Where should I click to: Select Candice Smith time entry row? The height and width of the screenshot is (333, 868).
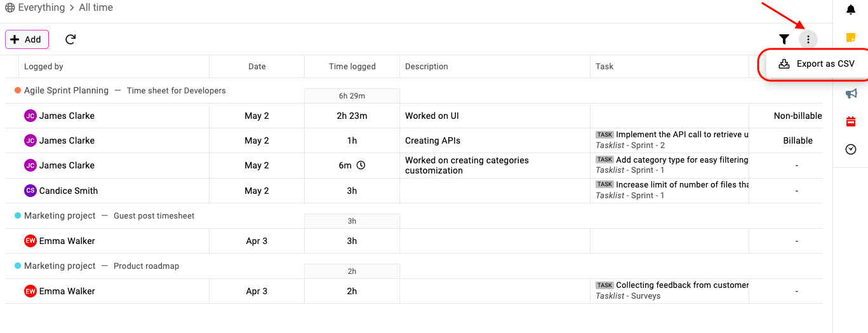pos(414,191)
